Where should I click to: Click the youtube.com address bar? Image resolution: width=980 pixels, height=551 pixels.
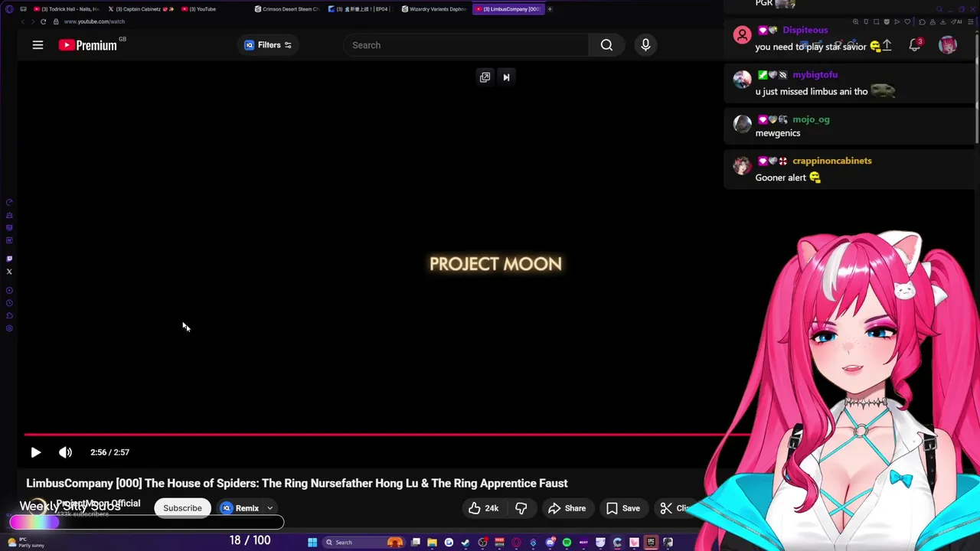(94, 21)
